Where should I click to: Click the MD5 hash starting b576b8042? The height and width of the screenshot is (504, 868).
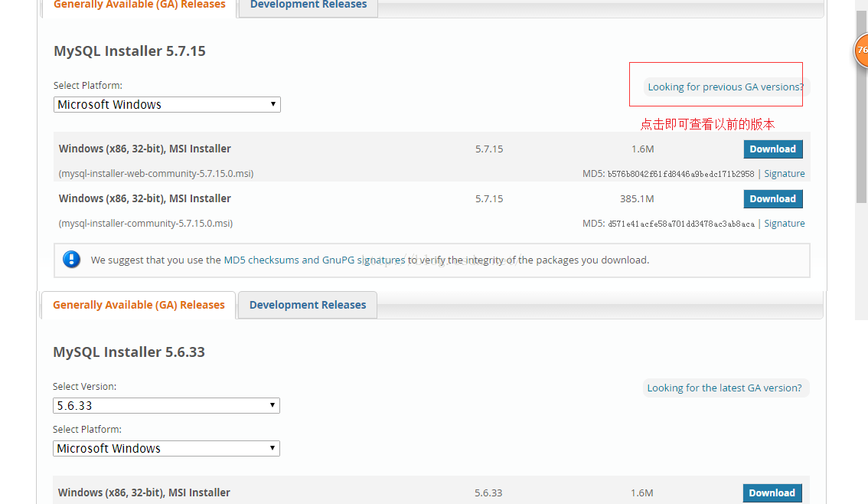pyautogui.click(x=681, y=174)
